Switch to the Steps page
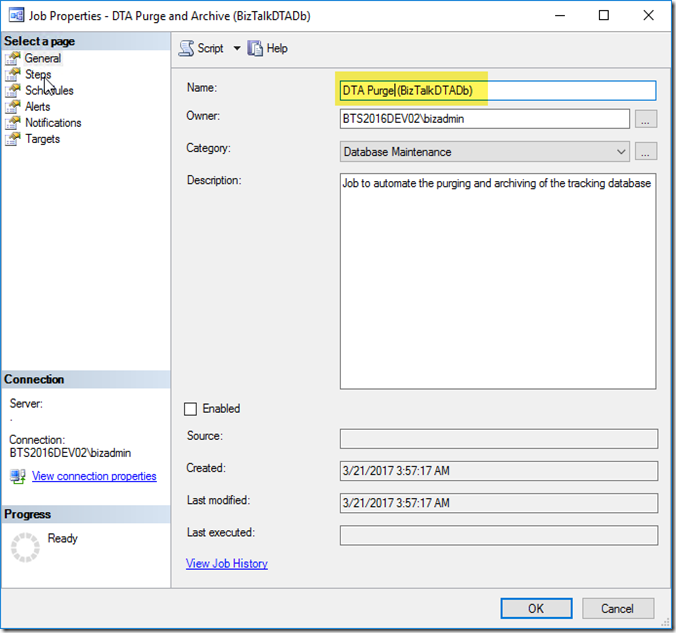Viewport: 676px width, 633px height. tap(38, 75)
